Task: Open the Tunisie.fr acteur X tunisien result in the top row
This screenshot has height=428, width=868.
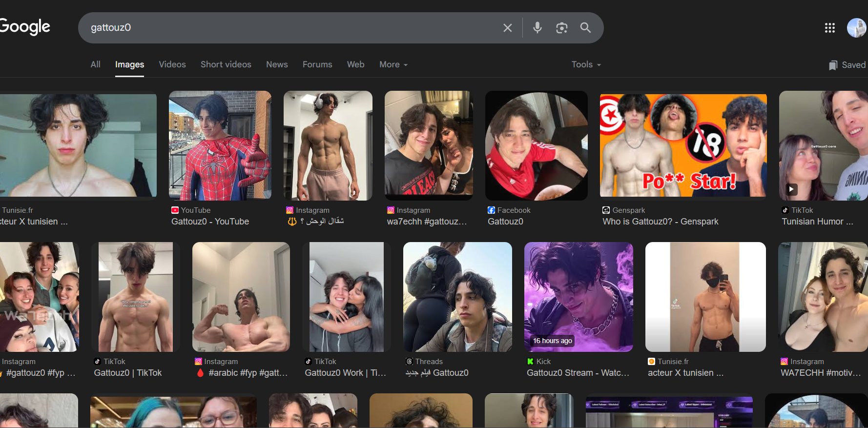Action: click(x=34, y=222)
